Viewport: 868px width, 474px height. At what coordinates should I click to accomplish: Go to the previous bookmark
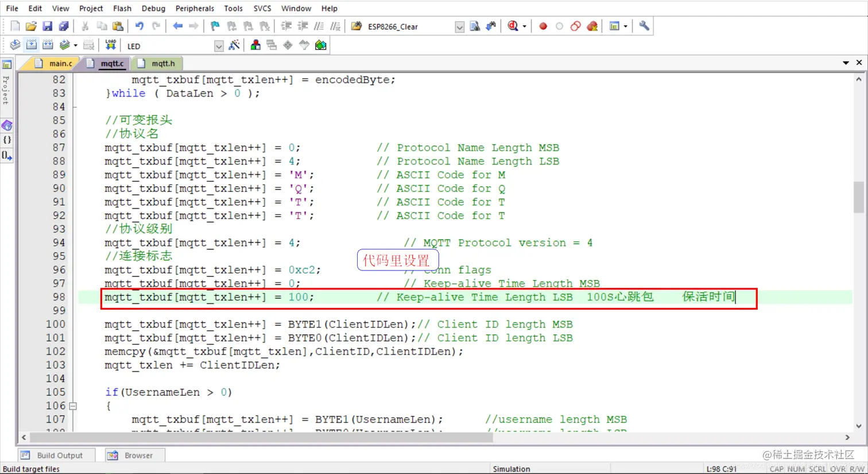click(231, 26)
